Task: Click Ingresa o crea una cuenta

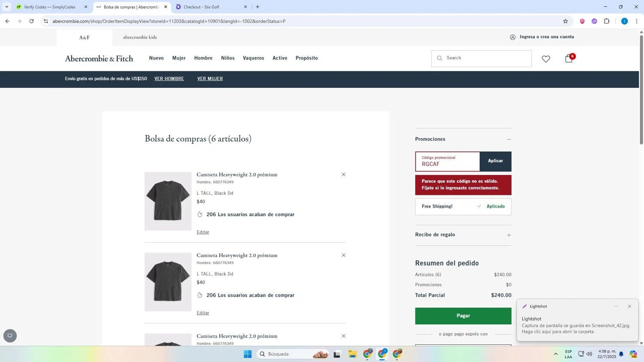Action: coord(547,37)
